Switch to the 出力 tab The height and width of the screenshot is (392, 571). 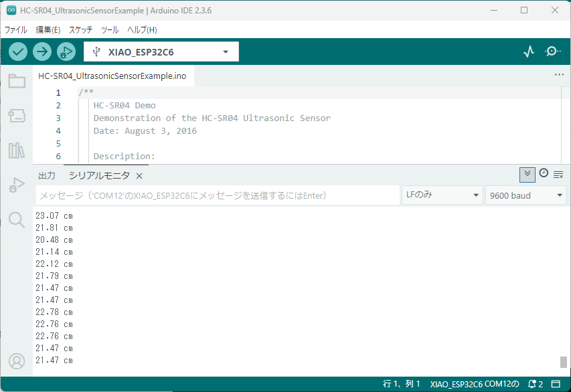click(47, 175)
